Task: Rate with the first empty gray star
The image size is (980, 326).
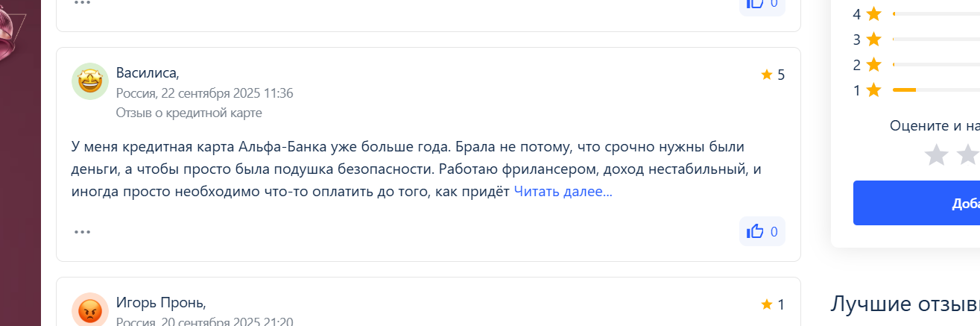Action: 936,154
